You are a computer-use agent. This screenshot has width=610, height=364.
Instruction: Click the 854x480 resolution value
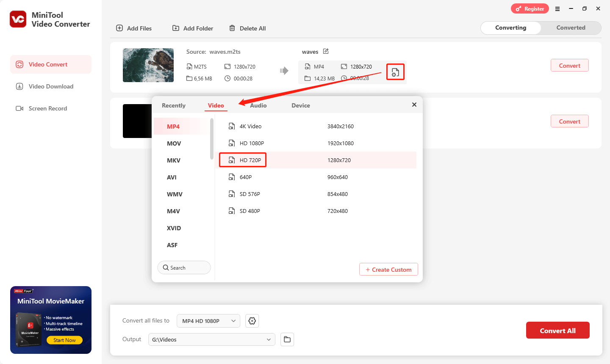(338, 194)
